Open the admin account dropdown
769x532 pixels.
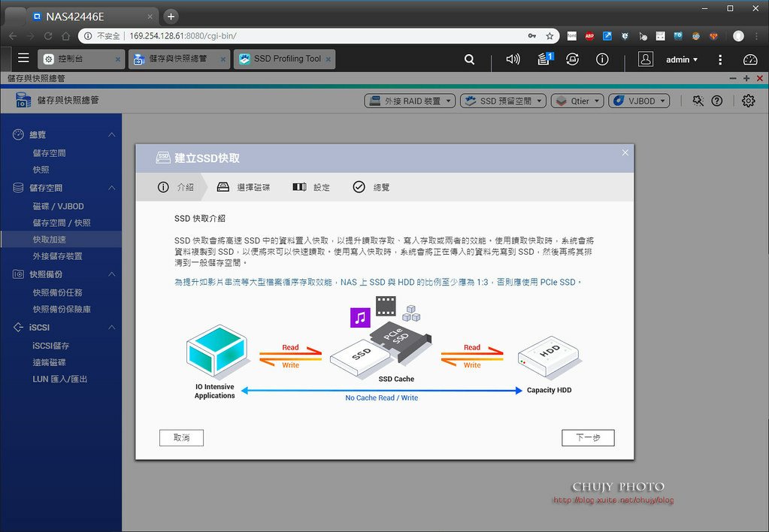point(682,59)
